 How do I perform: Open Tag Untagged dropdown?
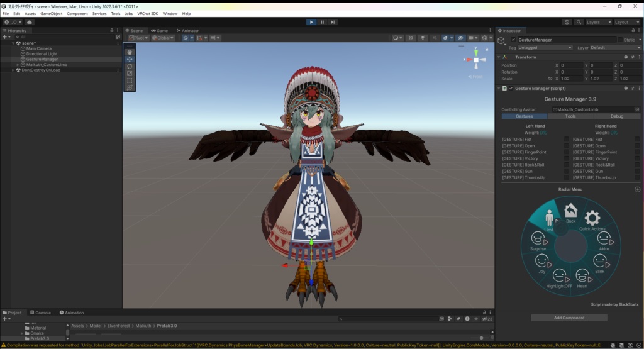(x=545, y=48)
